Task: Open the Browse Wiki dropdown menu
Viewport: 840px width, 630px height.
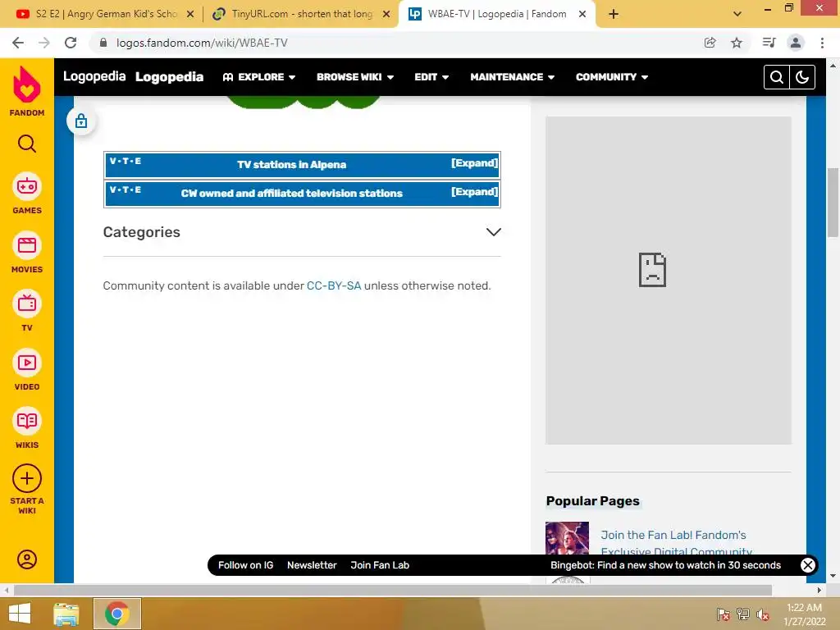Action: point(355,77)
